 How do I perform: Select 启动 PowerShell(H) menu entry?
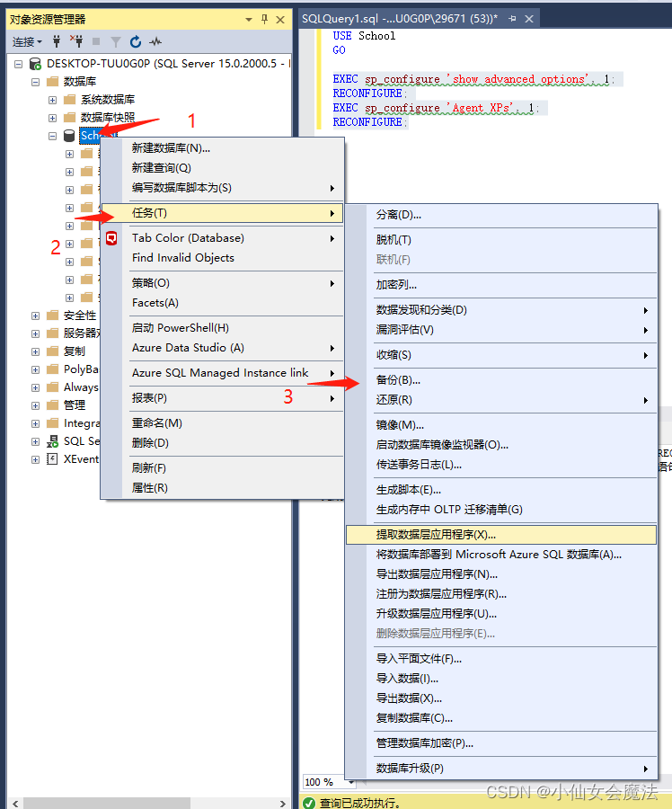pyautogui.click(x=223, y=327)
